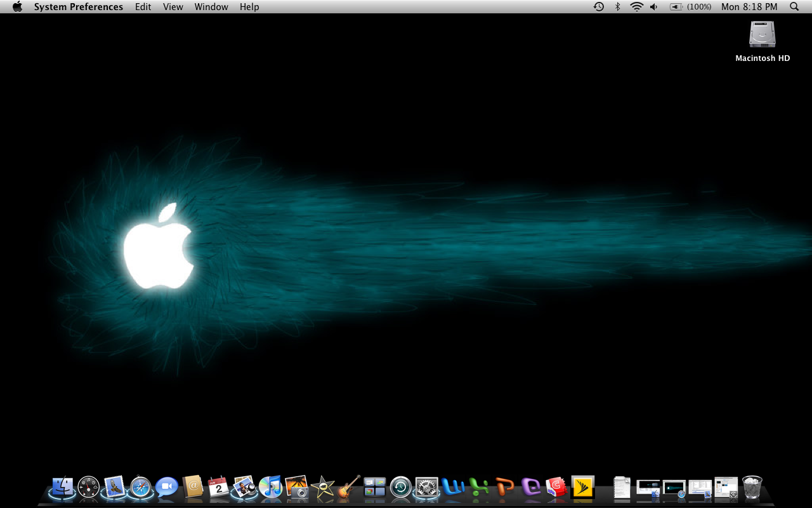
Task: Open iPhoto from the Dock
Action: 296,487
